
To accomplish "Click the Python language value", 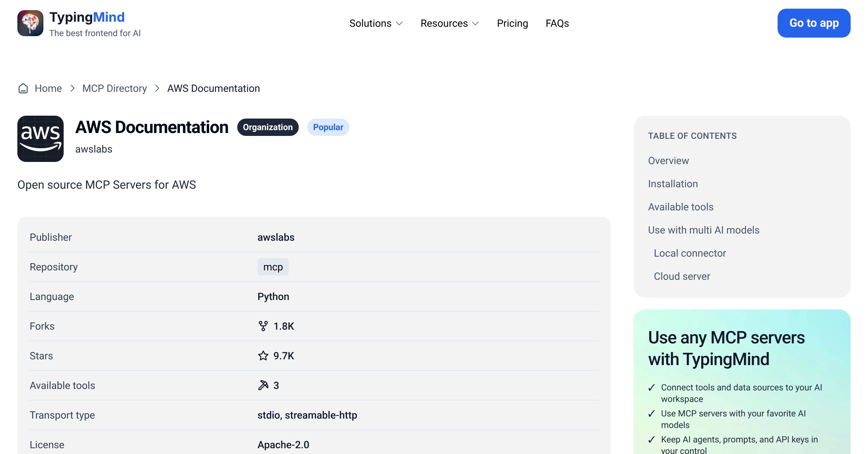I will point(273,297).
